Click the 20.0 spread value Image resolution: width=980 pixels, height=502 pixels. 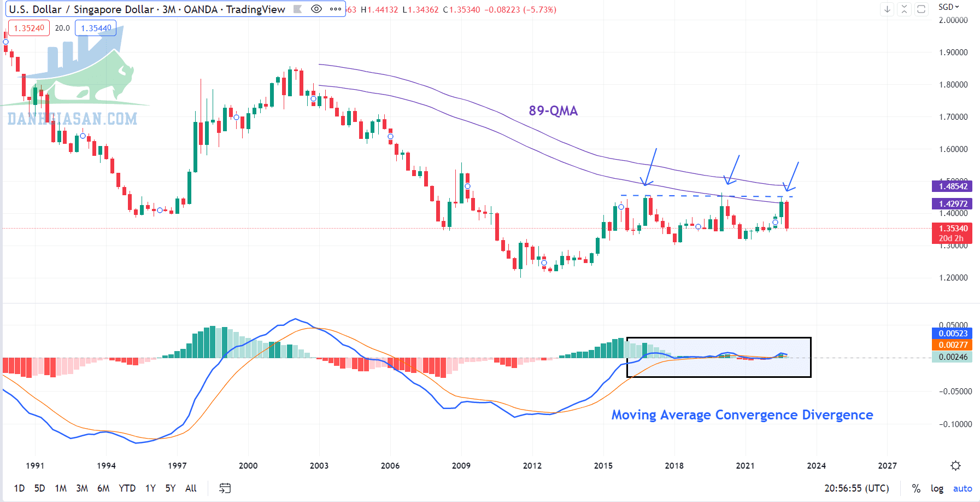[62, 28]
